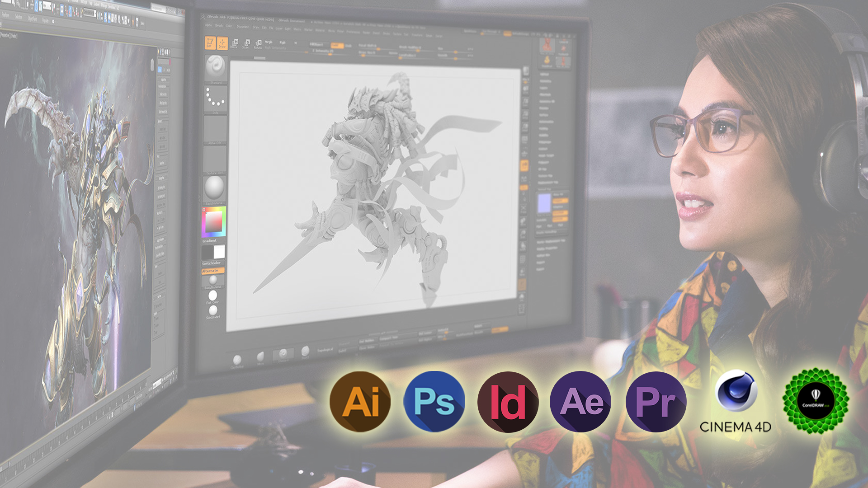The width and height of the screenshot is (868, 488).
Task: Choose the SkinShade4 material
Action: 213,312
